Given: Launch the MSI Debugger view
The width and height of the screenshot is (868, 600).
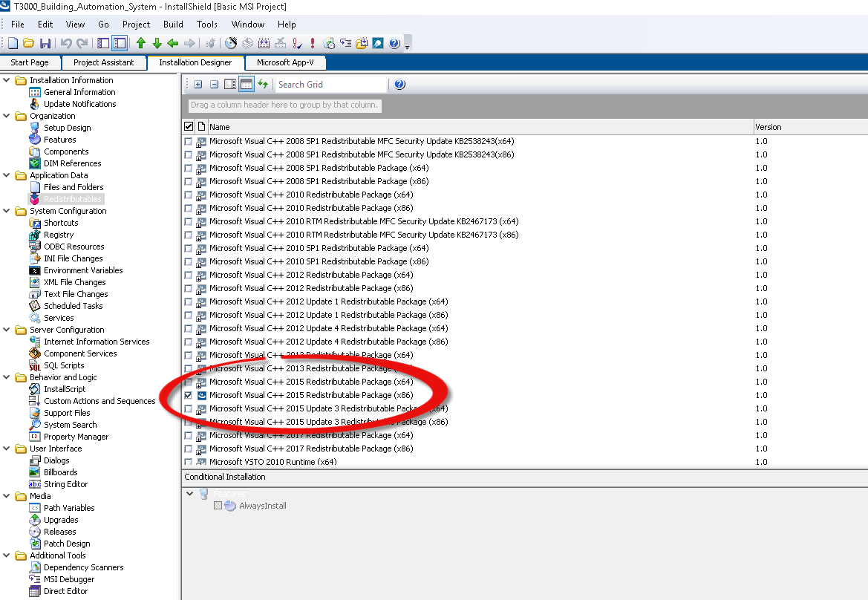Looking at the screenshot, I should (x=69, y=579).
